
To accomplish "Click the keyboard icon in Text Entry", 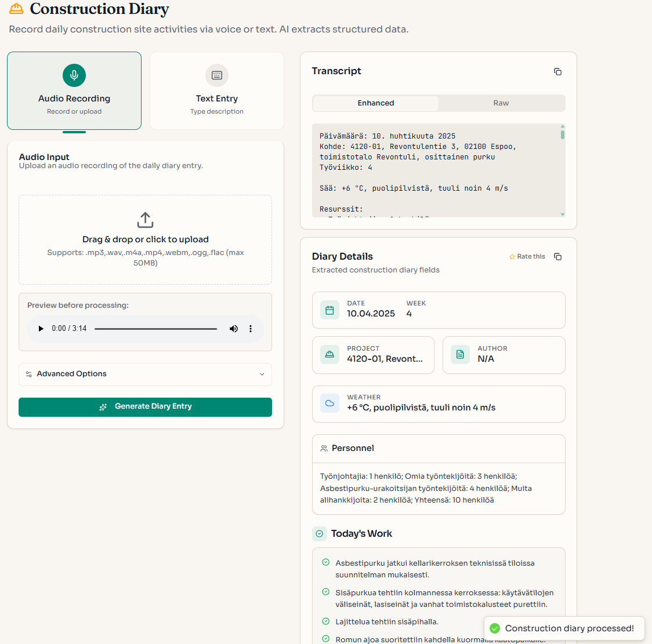I will pyautogui.click(x=217, y=75).
